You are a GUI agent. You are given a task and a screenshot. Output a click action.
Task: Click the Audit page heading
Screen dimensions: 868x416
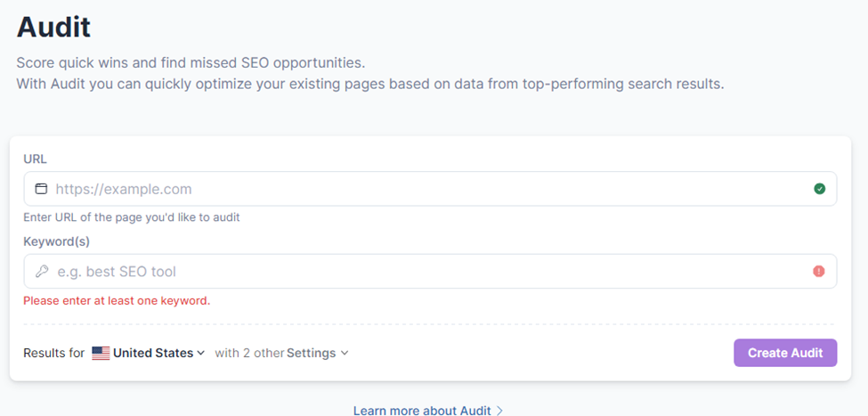(x=53, y=27)
